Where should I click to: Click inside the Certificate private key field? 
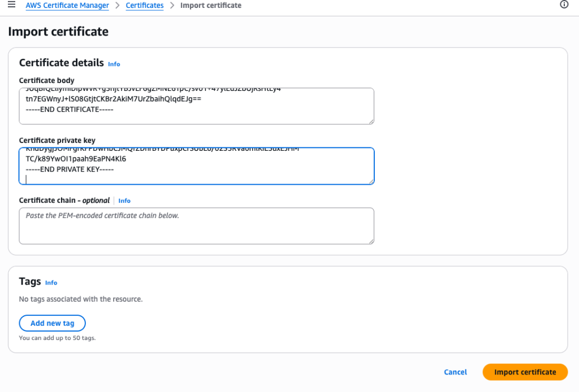[196, 165]
